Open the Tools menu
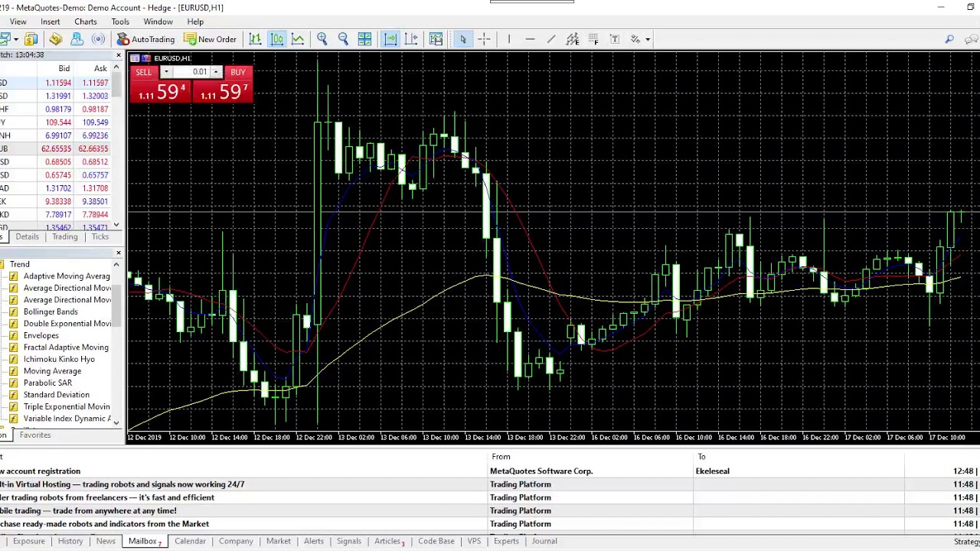Image resolution: width=980 pixels, height=551 pixels. 120,21
